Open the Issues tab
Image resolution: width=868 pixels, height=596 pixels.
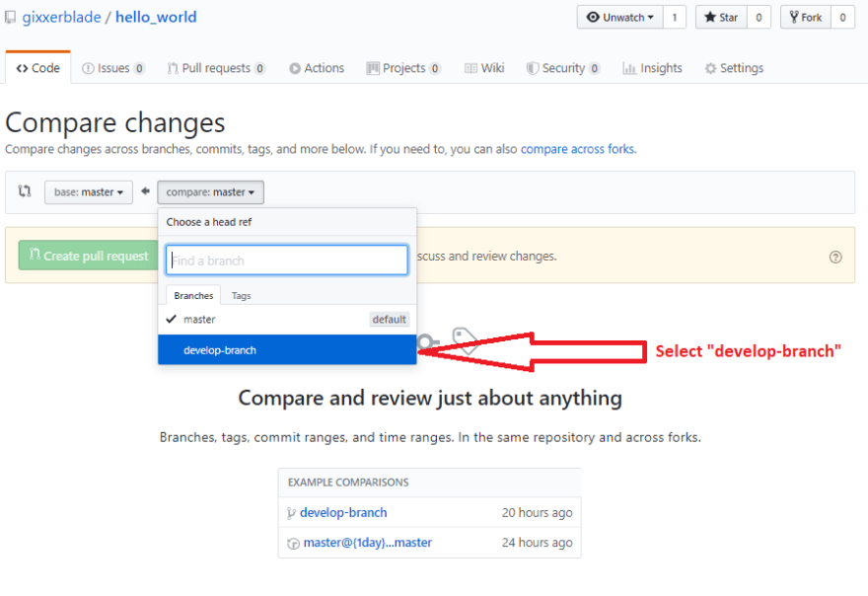113,68
